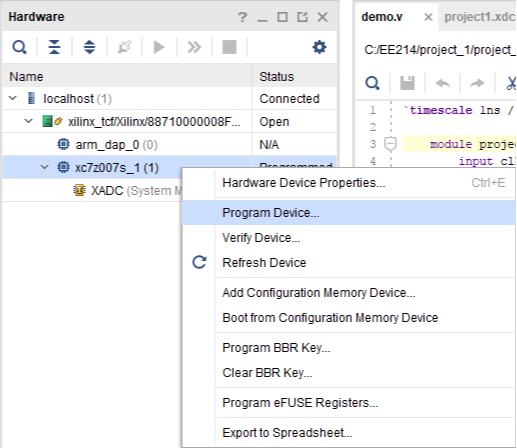Choose Verify Device from context menu
This screenshot has width=517, height=448.
pos(349,238)
